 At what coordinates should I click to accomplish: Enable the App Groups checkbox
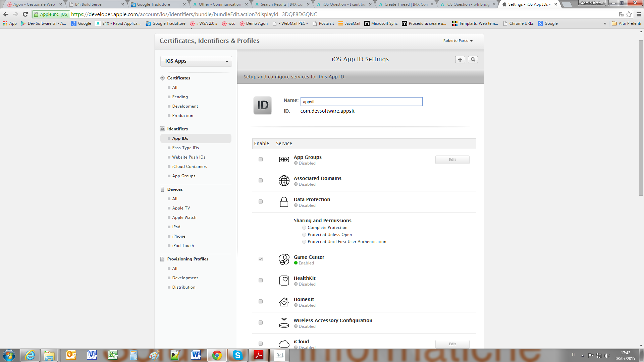tap(261, 160)
